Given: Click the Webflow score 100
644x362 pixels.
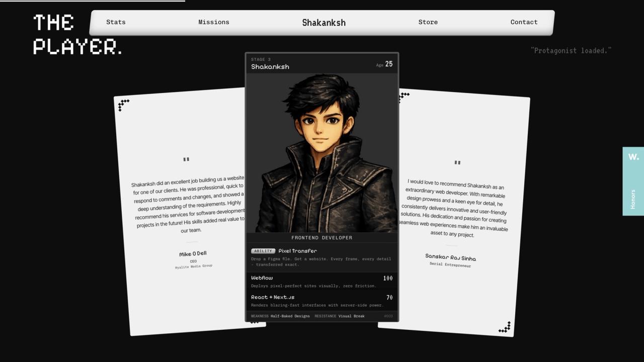Looking at the screenshot, I should (x=388, y=278).
